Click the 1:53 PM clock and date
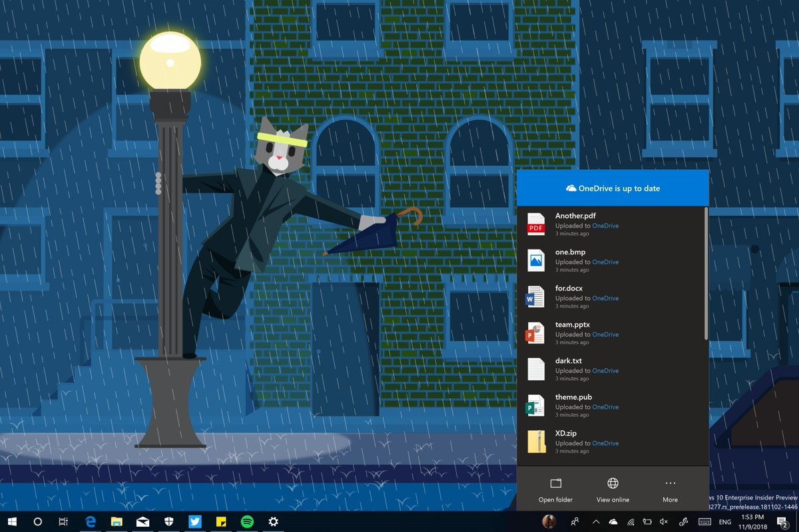This screenshot has height=532, width=799. [x=752, y=521]
